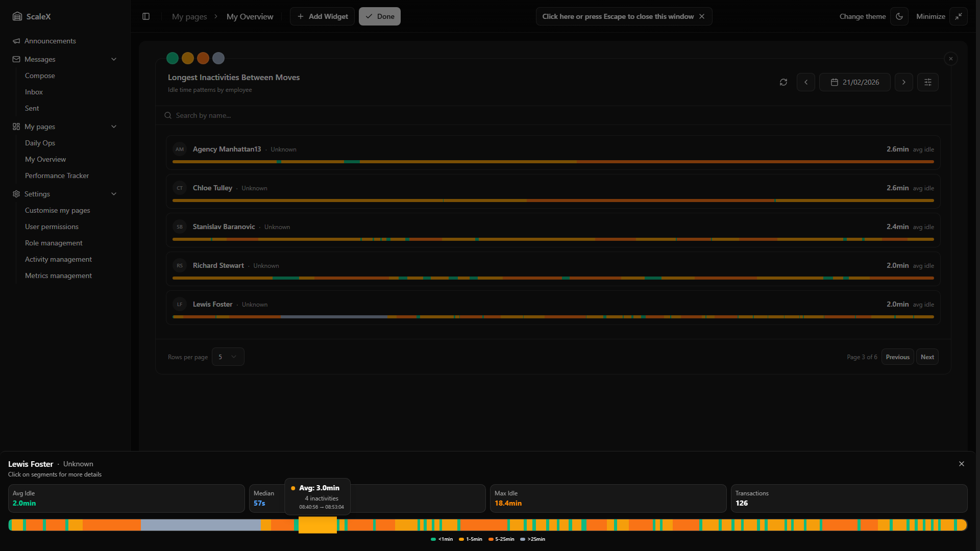Select the gray >25min segment in Lewis Foster timeline

(201, 524)
